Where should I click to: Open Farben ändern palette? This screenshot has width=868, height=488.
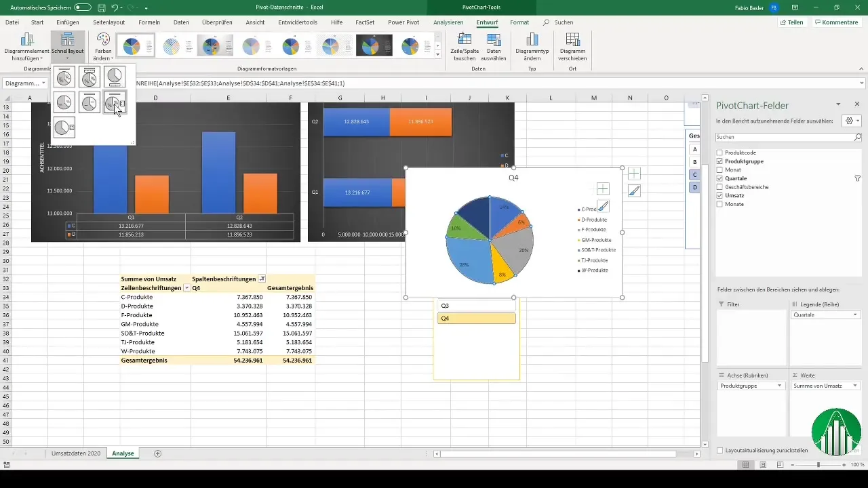pos(103,47)
